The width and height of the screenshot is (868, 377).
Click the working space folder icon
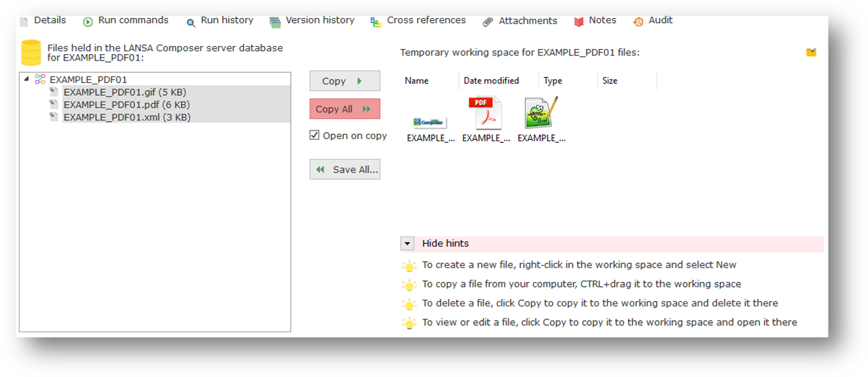click(x=811, y=52)
